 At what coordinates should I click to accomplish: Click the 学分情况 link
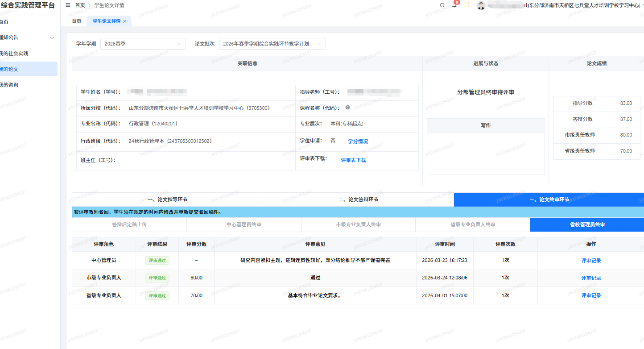pyautogui.click(x=358, y=141)
